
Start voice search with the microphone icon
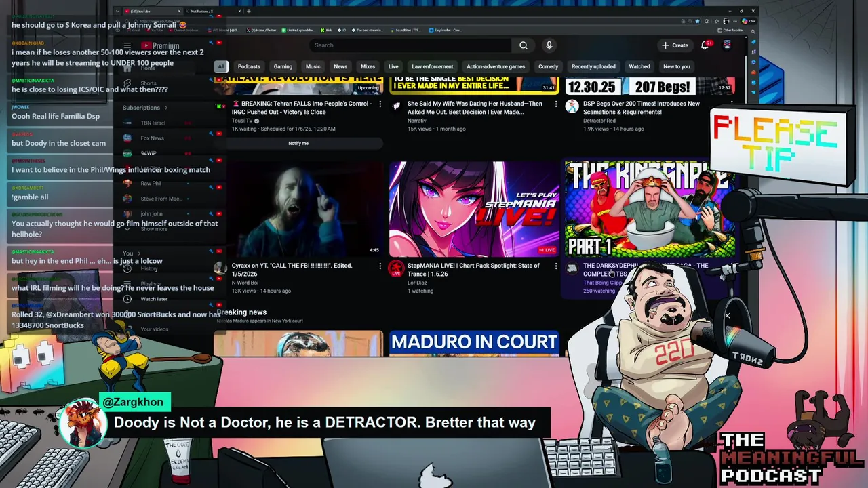coord(549,45)
